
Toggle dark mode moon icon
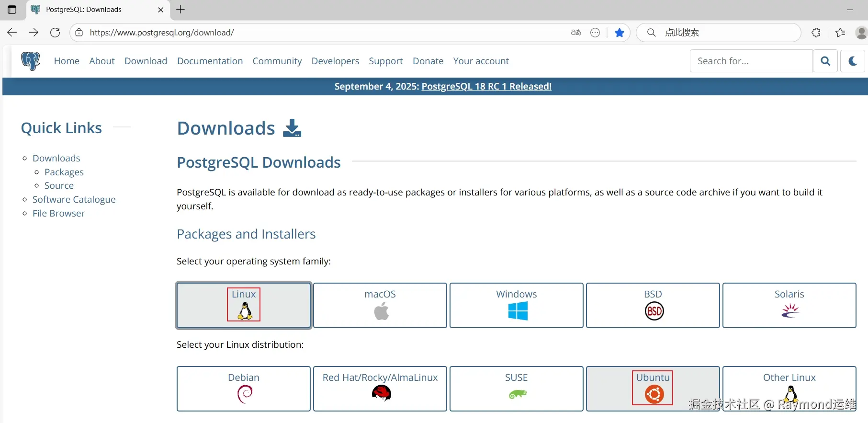pos(853,61)
